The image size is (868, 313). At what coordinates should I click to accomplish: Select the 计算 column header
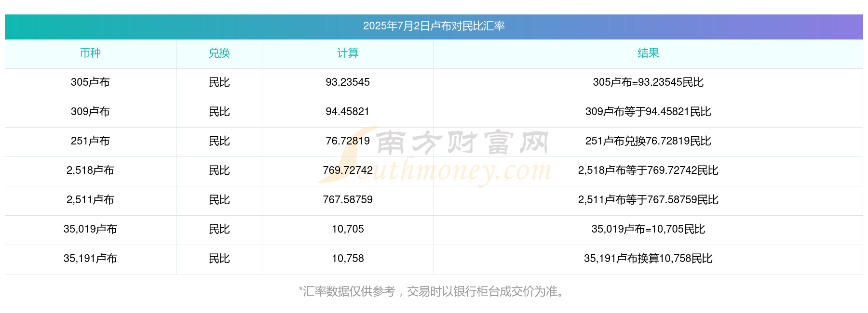pos(348,53)
